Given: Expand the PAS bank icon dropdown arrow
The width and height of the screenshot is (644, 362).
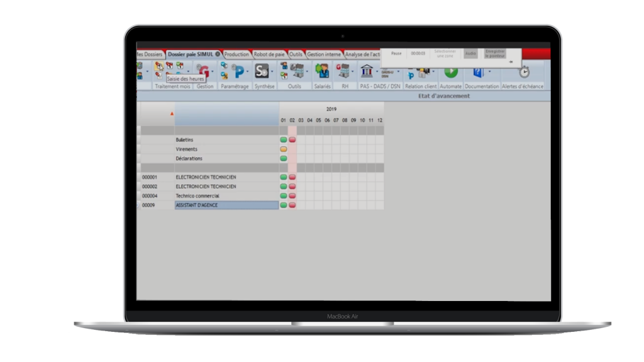Looking at the screenshot, I should tap(377, 72).
